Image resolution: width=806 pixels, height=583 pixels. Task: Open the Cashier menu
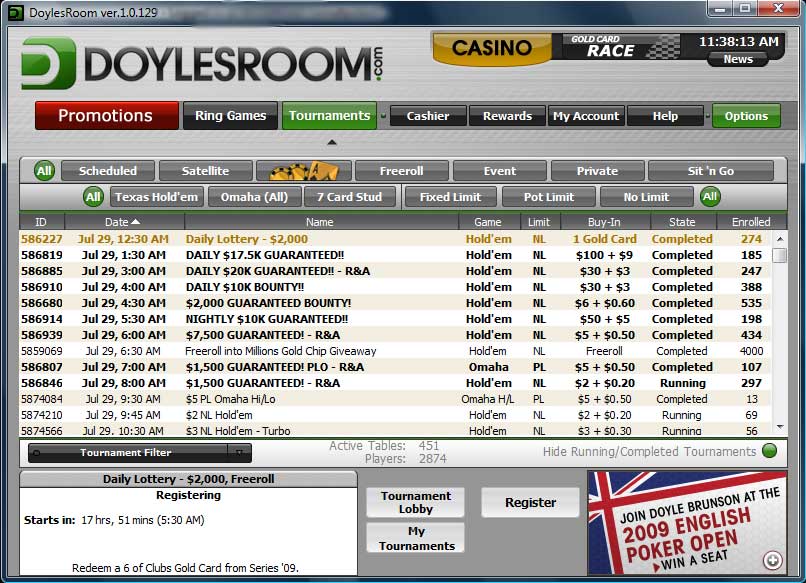click(428, 116)
